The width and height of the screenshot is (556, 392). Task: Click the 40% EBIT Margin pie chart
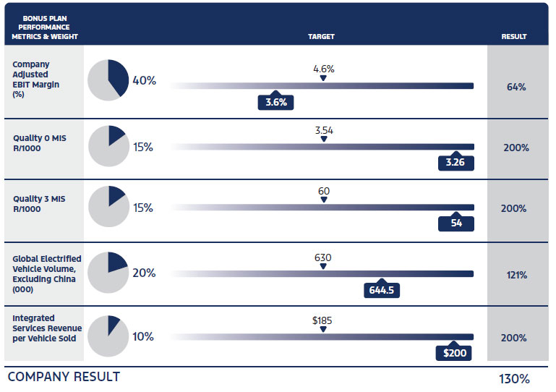108,80
